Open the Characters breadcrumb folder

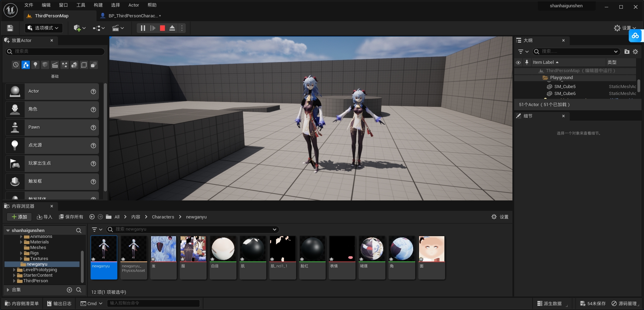click(163, 217)
